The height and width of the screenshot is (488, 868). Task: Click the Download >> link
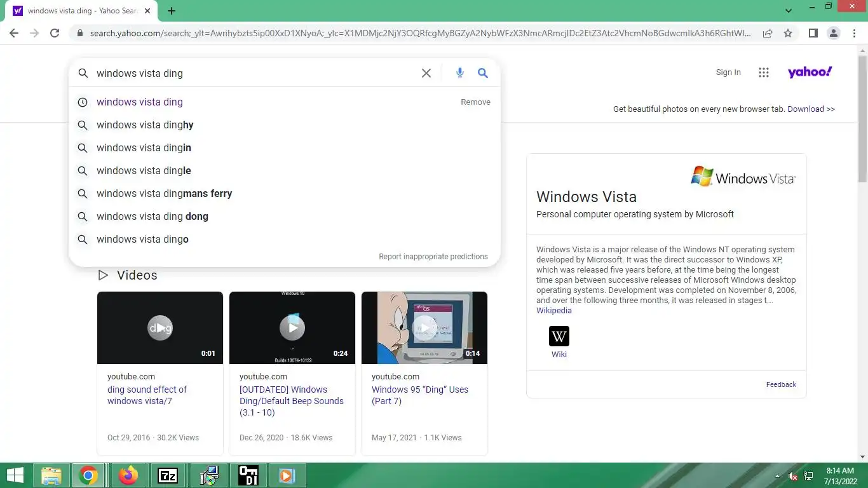(811, 109)
